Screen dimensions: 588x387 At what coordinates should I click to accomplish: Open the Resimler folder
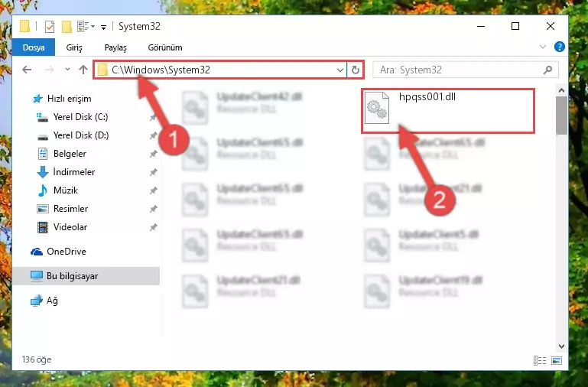63,209
